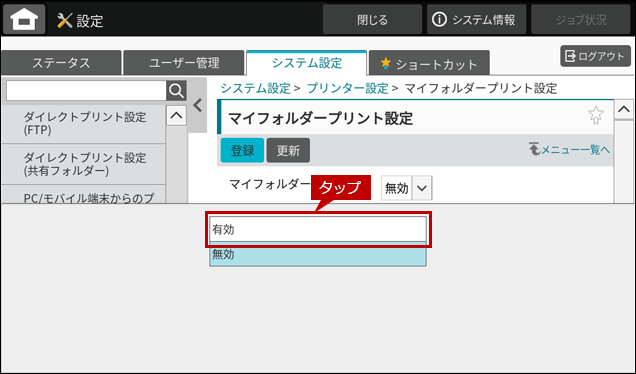Image resolution: width=636 pixels, height=374 pixels.
Task: Open ジョブ状況 job status
Action: click(580, 19)
